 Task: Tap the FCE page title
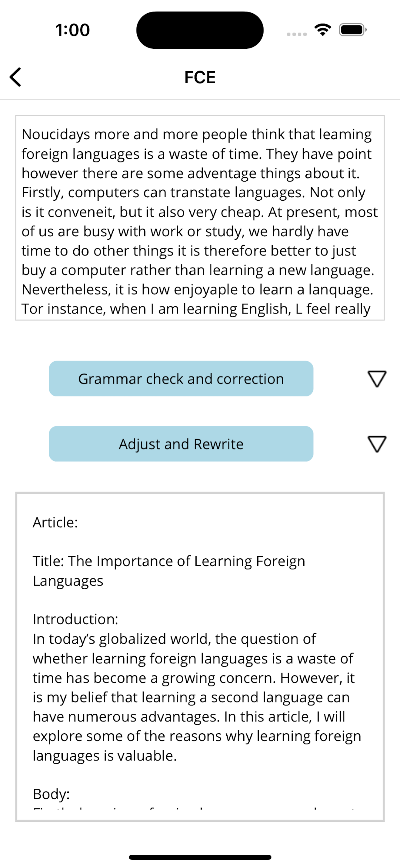(x=200, y=77)
